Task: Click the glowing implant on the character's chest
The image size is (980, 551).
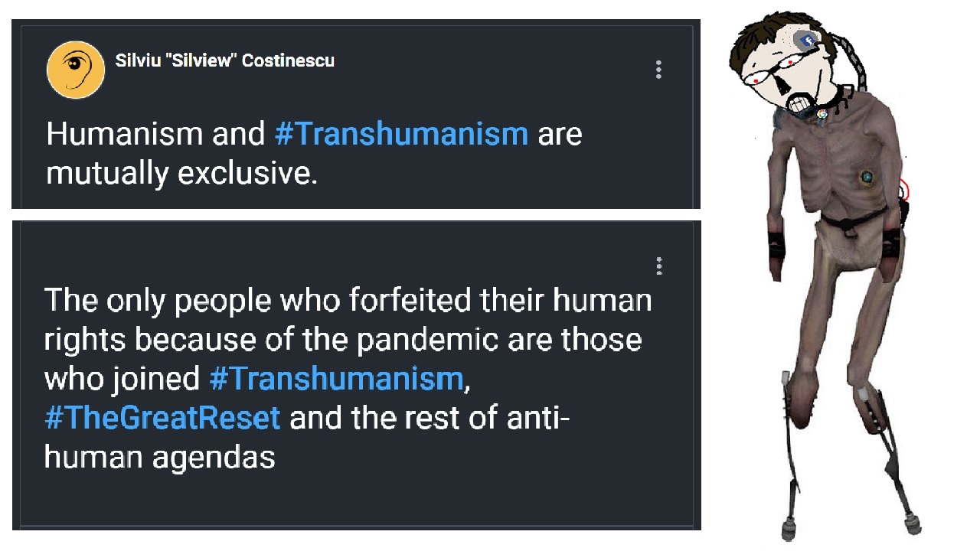Action: point(867,178)
